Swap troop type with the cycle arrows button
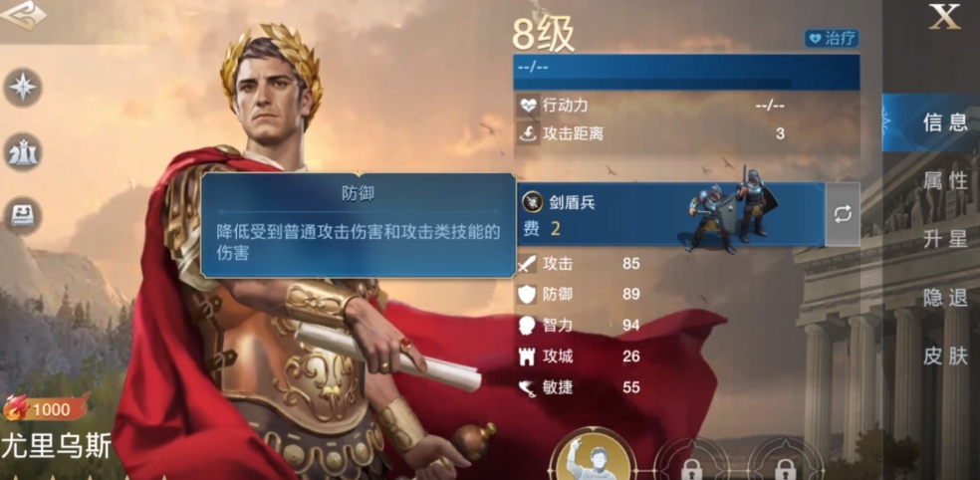 click(843, 214)
